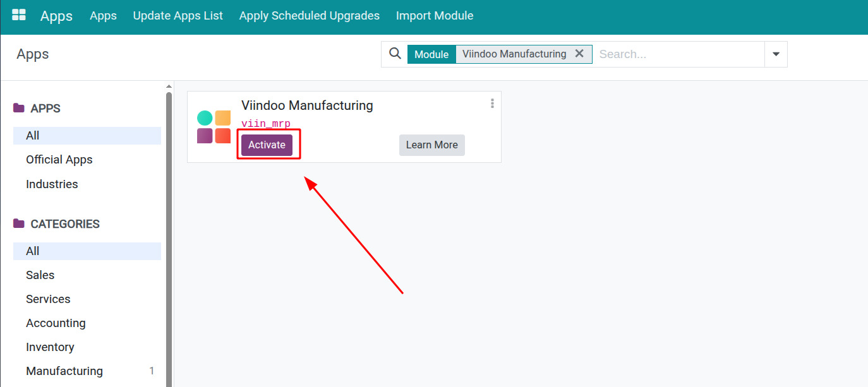Remove the Viindoo Manufacturing search filter
868x387 pixels.
(x=579, y=54)
